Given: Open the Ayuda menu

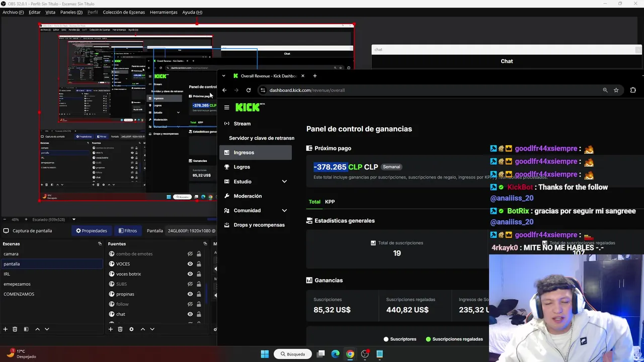Looking at the screenshot, I should coord(192,12).
